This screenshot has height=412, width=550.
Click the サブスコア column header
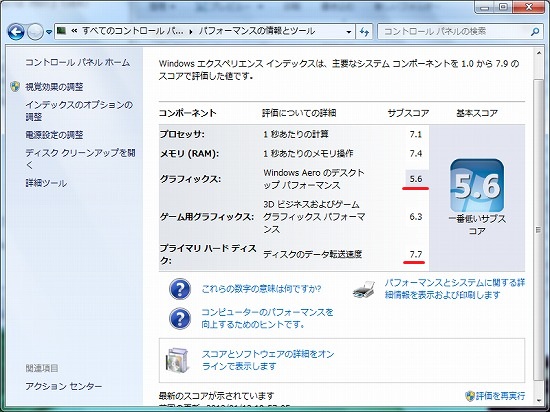click(408, 113)
